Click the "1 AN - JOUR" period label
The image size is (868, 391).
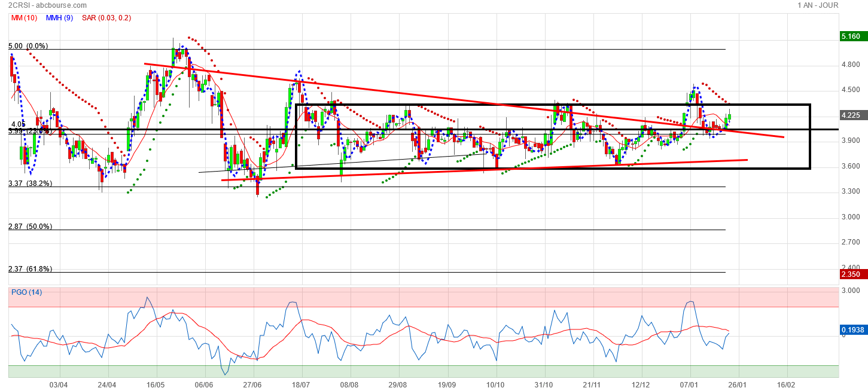(x=818, y=5)
